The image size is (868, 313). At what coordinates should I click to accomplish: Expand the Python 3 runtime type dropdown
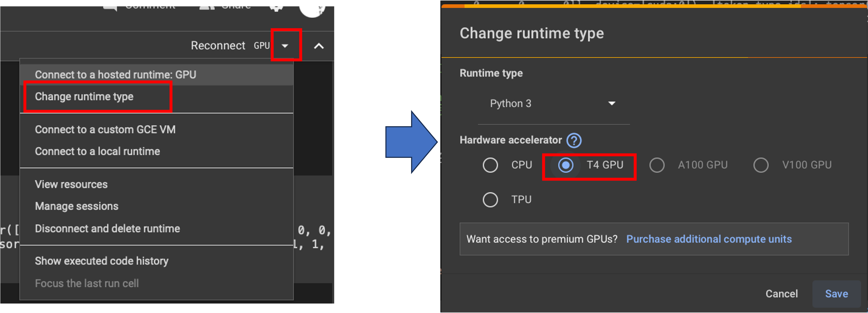[x=611, y=103]
